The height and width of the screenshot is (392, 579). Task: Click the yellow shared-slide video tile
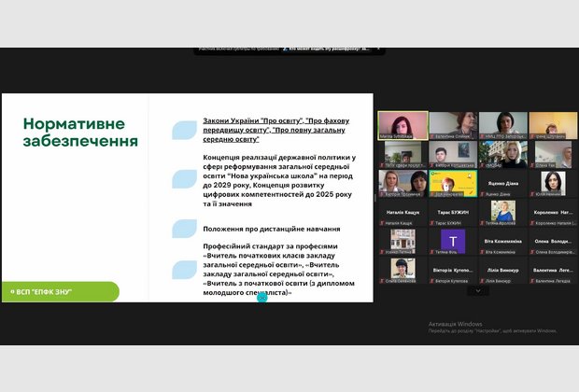click(453, 184)
